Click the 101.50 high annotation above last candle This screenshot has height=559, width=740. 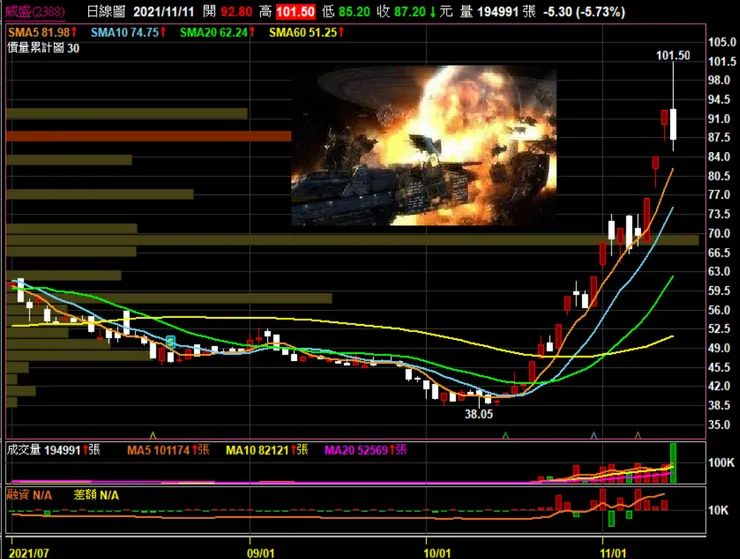tap(673, 56)
